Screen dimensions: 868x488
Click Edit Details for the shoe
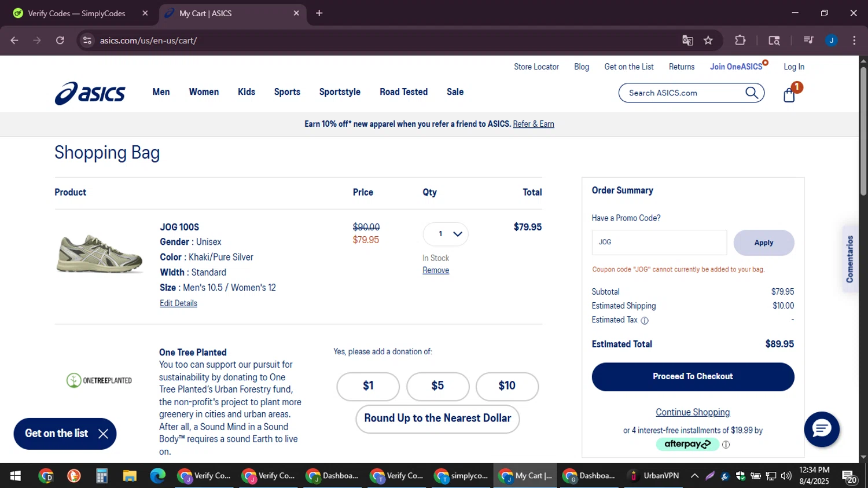(x=178, y=303)
